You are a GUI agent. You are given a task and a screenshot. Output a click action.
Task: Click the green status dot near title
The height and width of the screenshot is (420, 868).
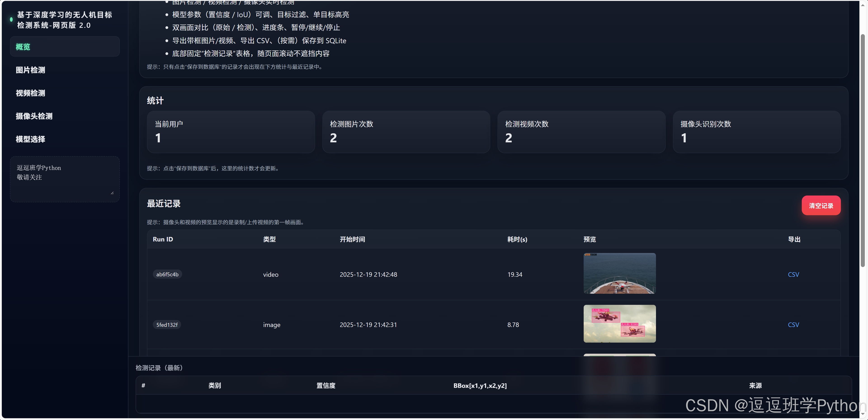tap(12, 19)
